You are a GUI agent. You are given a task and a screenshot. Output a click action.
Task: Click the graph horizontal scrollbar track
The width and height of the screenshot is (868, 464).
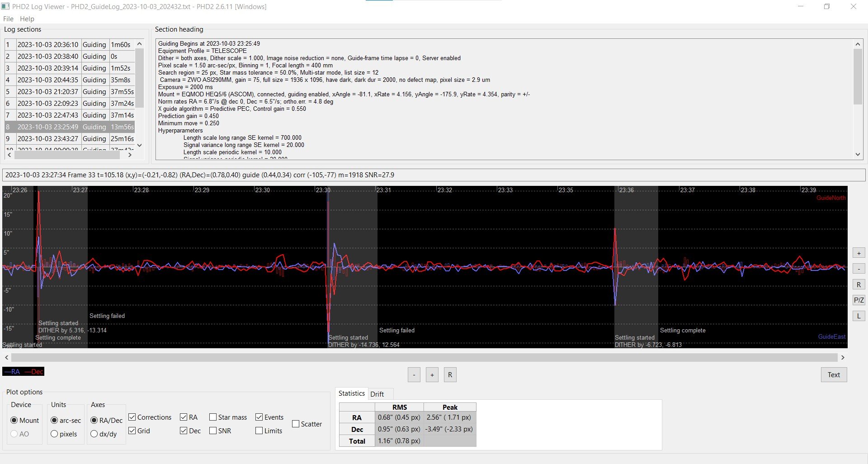coord(425,358)
